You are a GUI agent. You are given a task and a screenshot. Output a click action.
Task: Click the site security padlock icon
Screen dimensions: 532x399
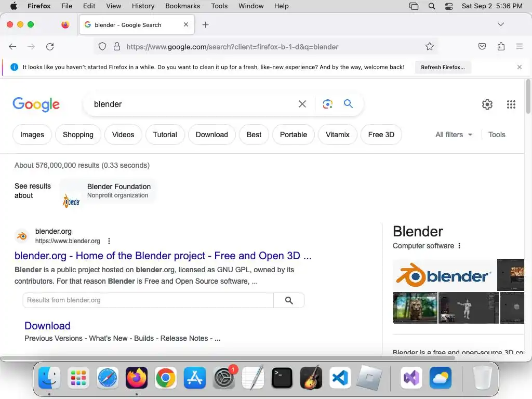(x=117, y=46)
